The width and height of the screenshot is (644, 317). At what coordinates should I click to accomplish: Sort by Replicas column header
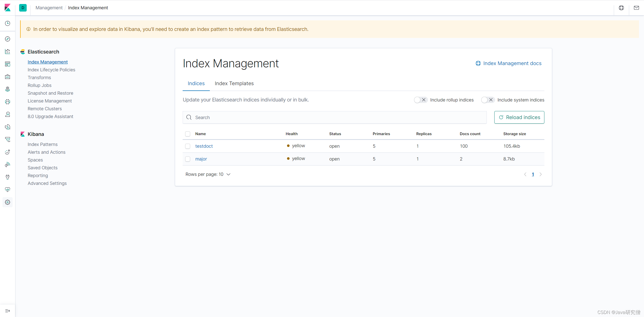tap(424, 134)
